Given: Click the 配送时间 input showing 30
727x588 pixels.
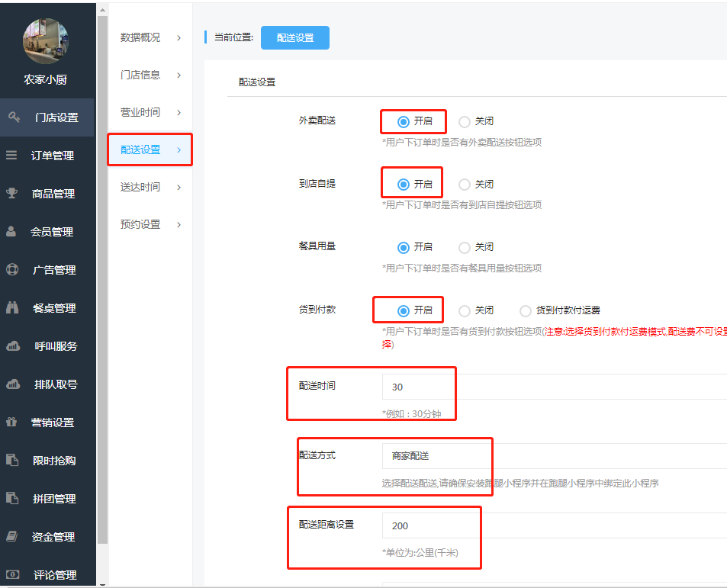Looking at the screenshot, I should pyautogui.click(x=555, y=387).
